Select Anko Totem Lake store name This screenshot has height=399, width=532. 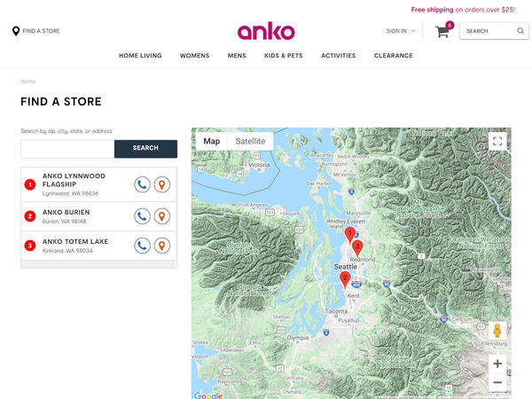pyautogui.click(x=75, y=241)
